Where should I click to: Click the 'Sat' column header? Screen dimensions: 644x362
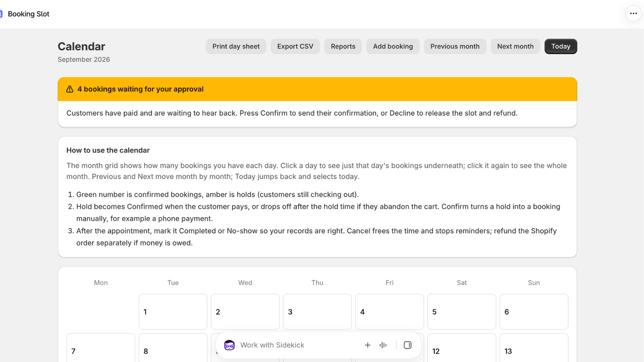(x=462, y=283)
